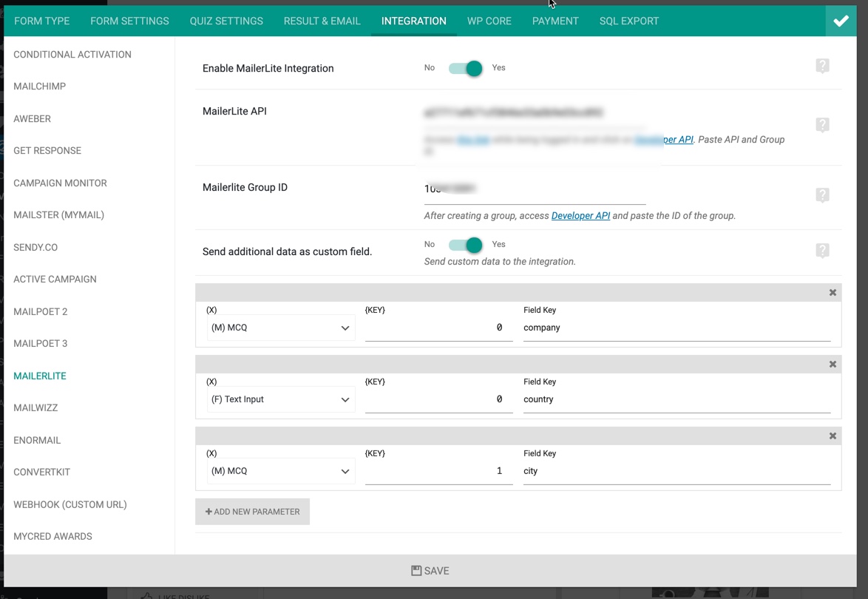Remove the city parameter row
This screenshot has height=599, width=868.
point(832,436)
